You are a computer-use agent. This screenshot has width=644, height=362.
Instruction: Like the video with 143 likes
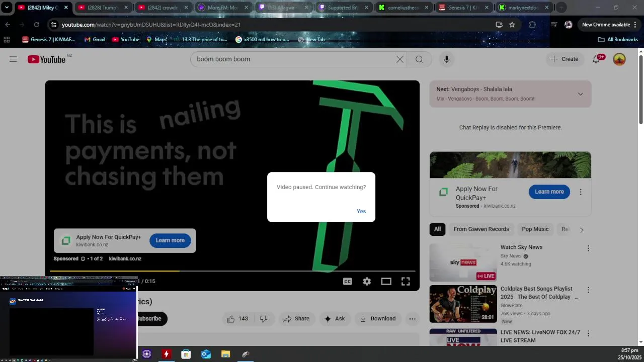click(x=237, y=319)
